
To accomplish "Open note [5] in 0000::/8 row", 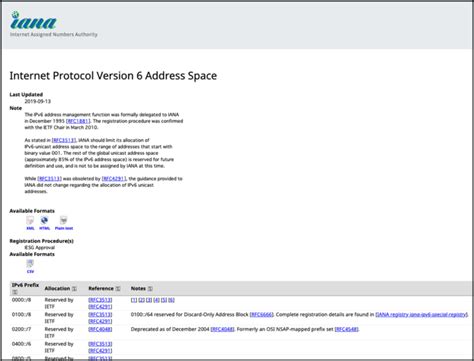I will tap(164, 300).
